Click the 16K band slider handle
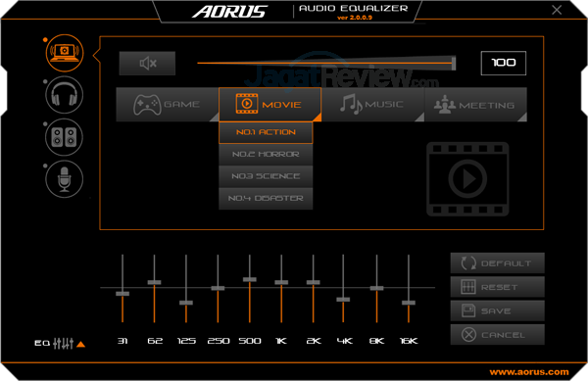588x381 pixels. [409, 303]
